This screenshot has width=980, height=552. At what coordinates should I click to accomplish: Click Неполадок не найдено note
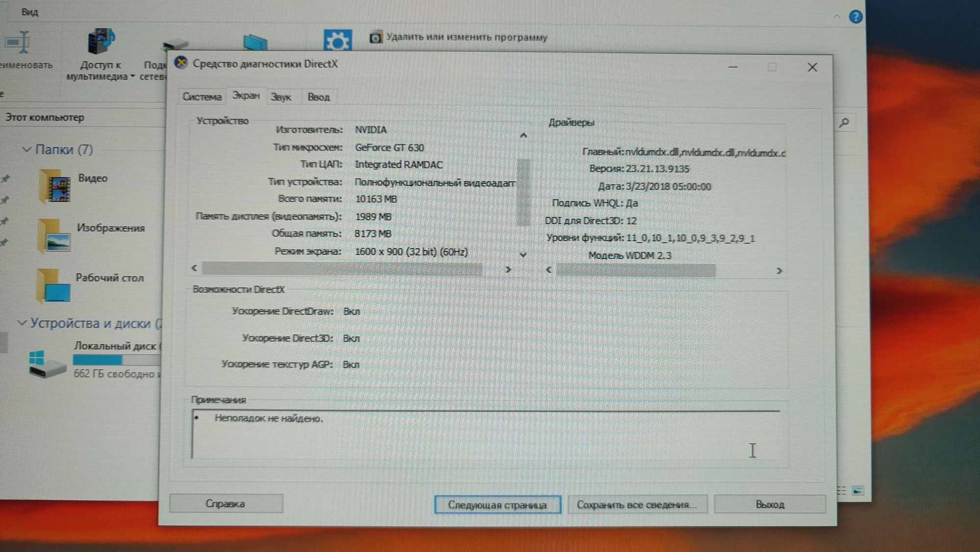[x=269, y=418]
